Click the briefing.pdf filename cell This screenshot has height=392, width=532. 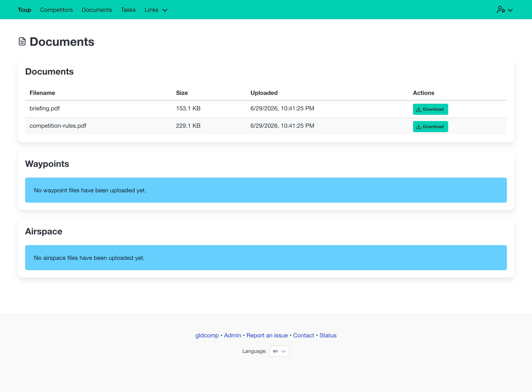[x=44, y=109]
